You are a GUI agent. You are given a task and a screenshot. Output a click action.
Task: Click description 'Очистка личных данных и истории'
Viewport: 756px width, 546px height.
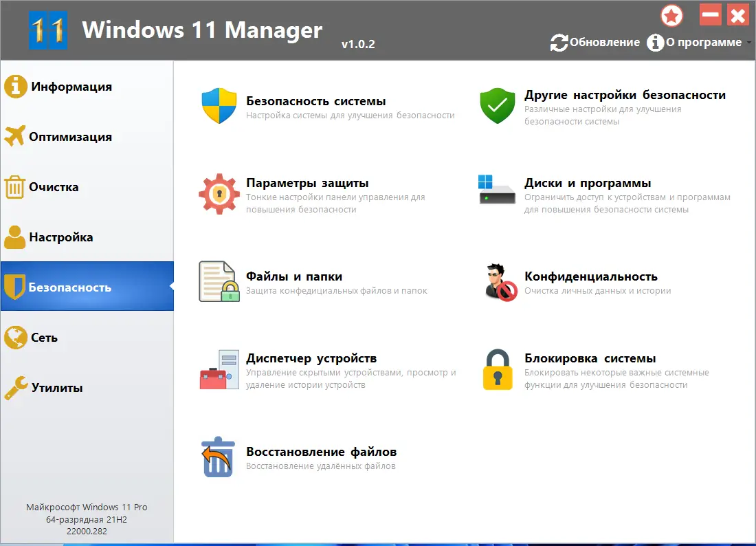[x=598, y=291]
